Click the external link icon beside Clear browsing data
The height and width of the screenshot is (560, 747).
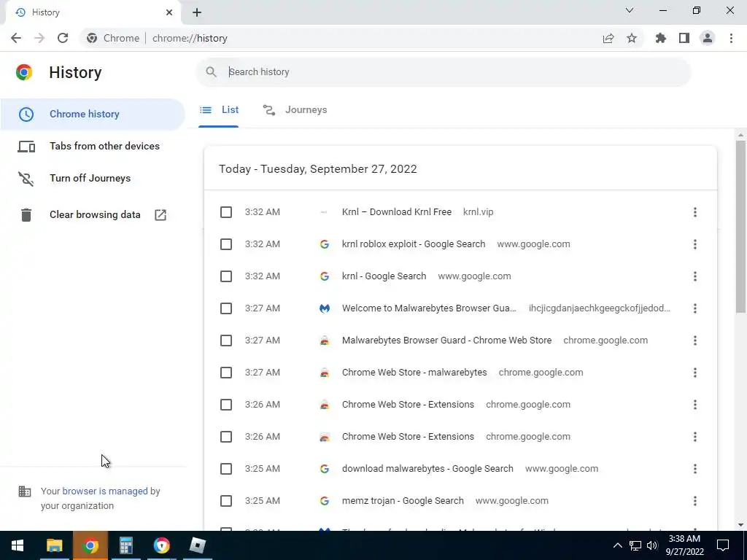[x=160, y=215]
